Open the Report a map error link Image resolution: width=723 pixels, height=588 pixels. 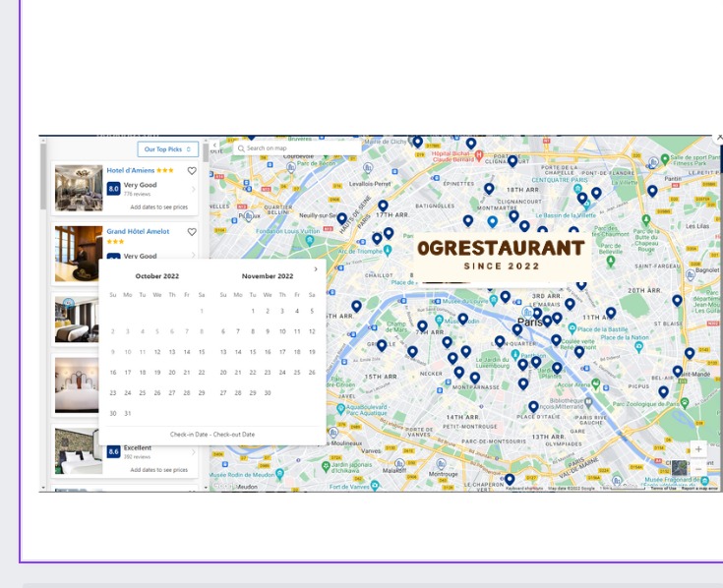tap(700, 488)
